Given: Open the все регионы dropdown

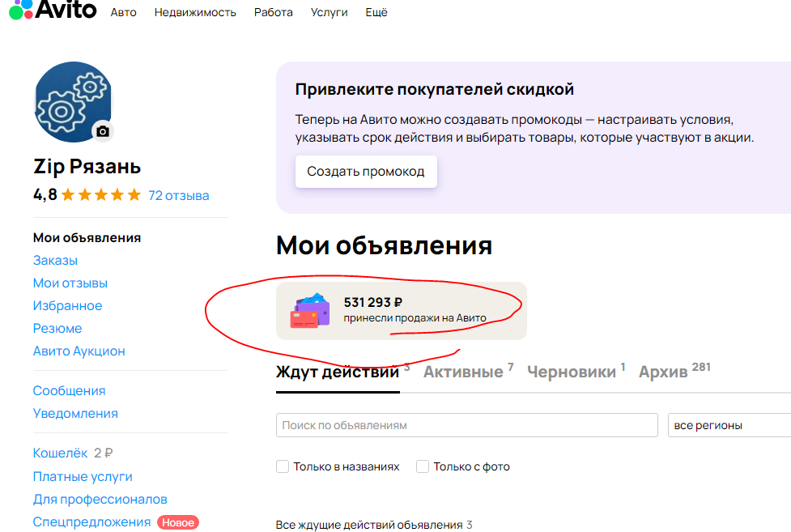Looking at the screenshot, I should coord(729,425).
